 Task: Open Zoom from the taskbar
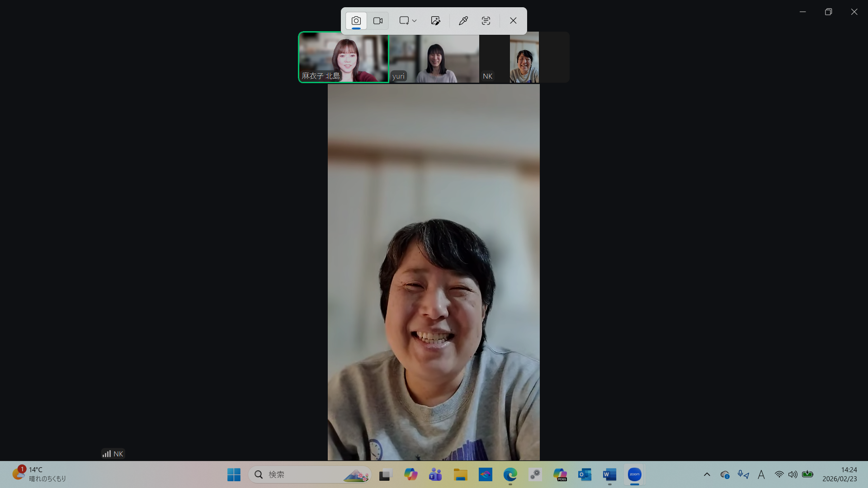(x=635, y=474)
